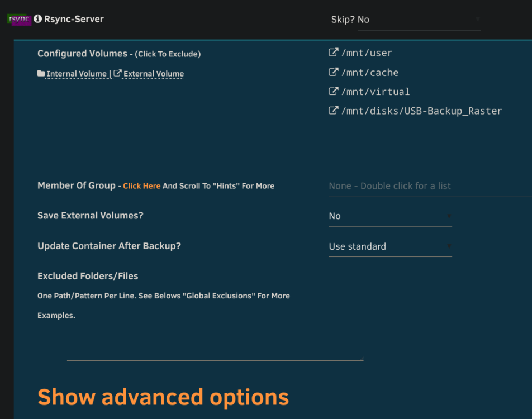532x419 pixels.
Task: Click the USB-Backup_Raster volume's external icon
Action: pyautogui.click(x=334, y=111)
